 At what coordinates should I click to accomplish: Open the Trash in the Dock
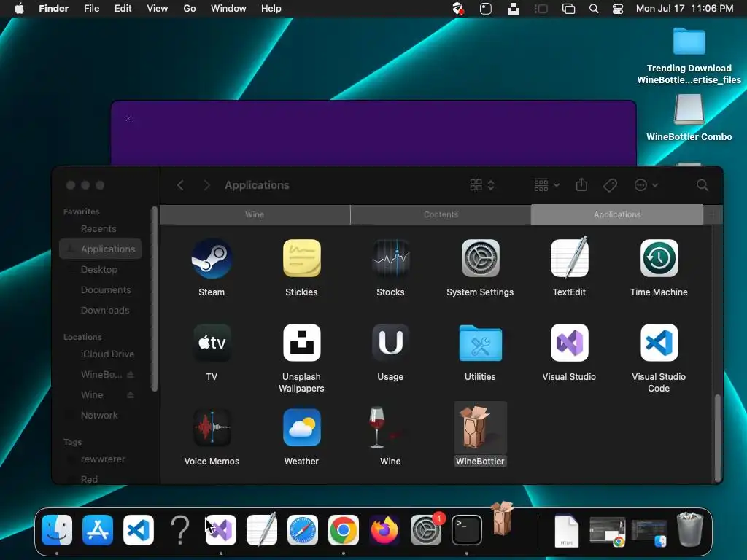[690, 529]
